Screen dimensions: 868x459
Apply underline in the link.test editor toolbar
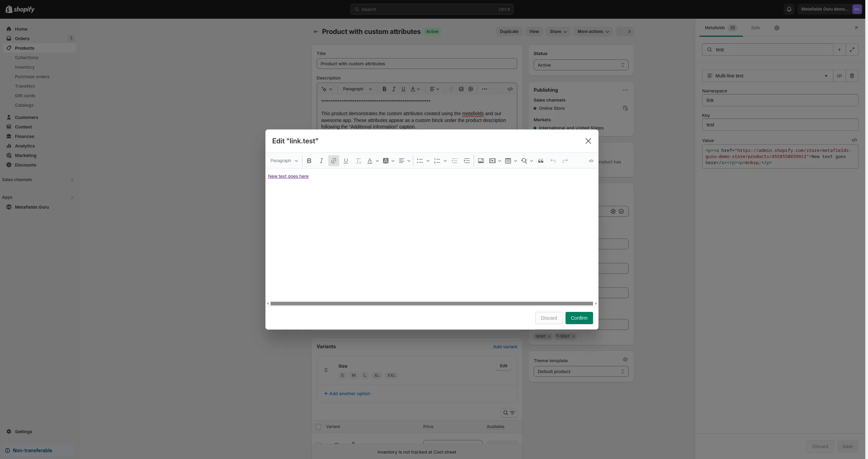(346, 161)
